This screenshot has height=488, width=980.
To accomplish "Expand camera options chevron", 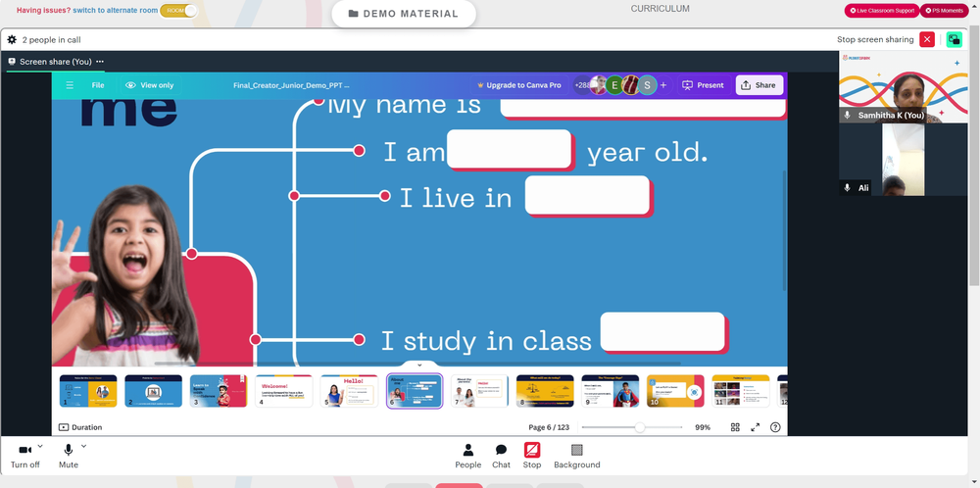I will coord(40,446).
